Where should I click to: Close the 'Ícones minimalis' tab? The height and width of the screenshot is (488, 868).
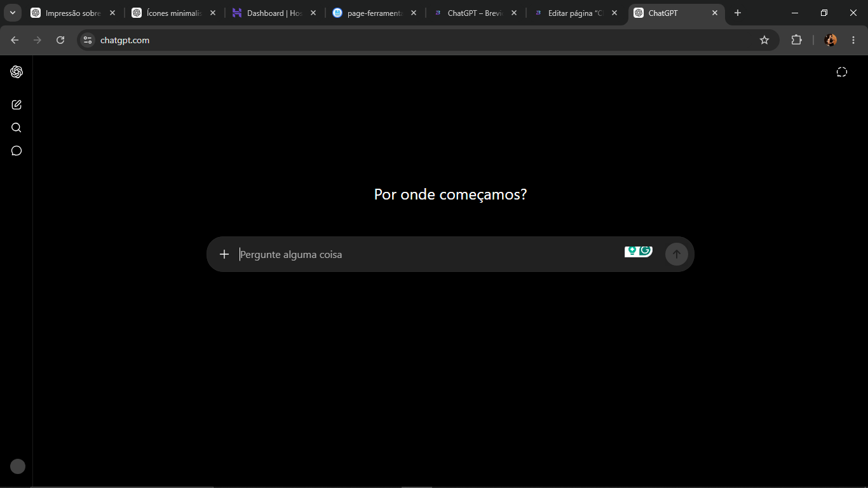click(x=213, y=13)
